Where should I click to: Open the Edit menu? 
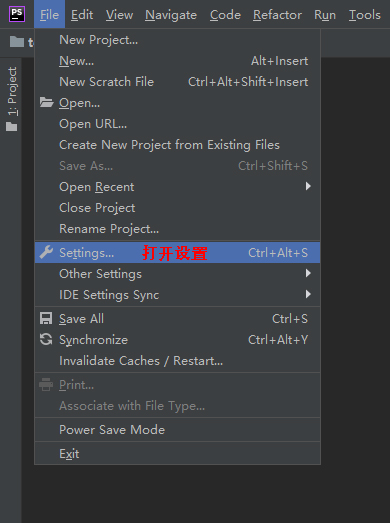tap(82, 15)
